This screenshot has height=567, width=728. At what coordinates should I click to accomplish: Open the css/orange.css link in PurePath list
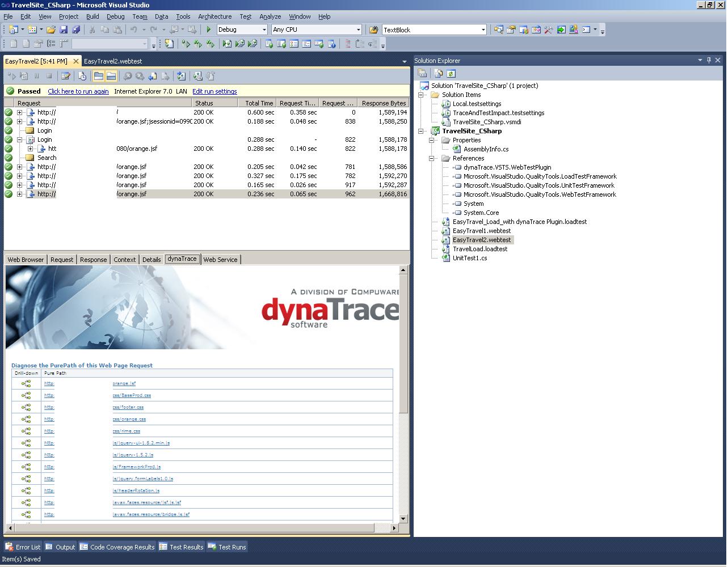[129, 419]
